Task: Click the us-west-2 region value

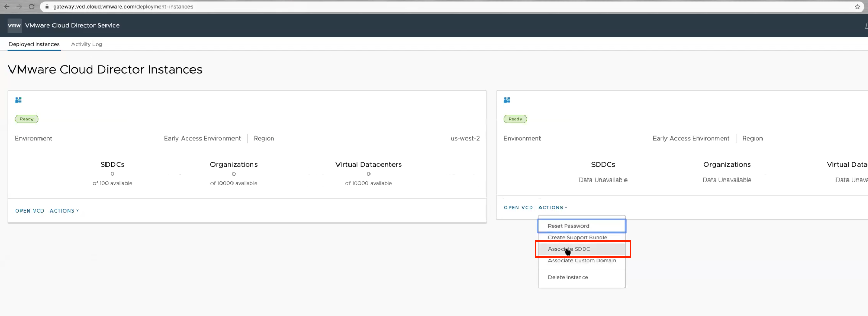Action: click(465, 138)
